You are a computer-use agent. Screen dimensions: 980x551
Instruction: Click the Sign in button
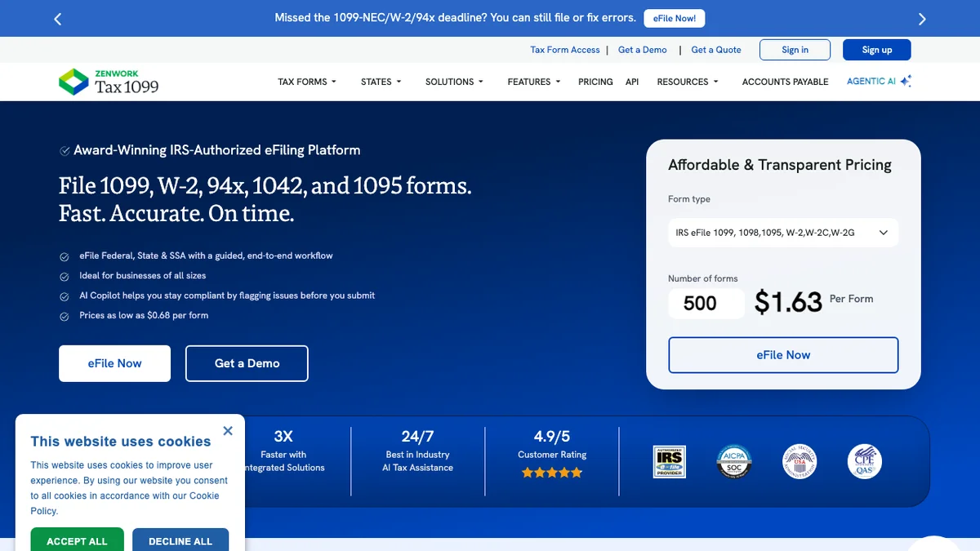point(795,50)
